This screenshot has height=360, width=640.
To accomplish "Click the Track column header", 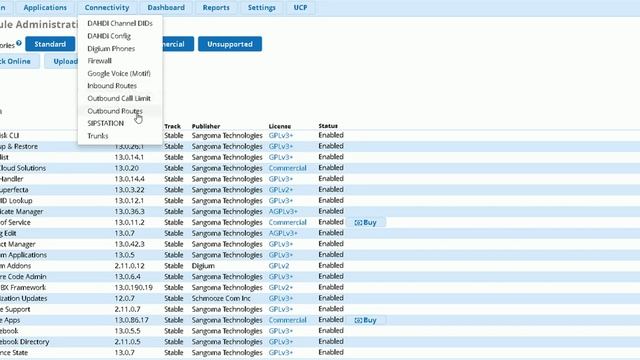I will pos(172,126).
